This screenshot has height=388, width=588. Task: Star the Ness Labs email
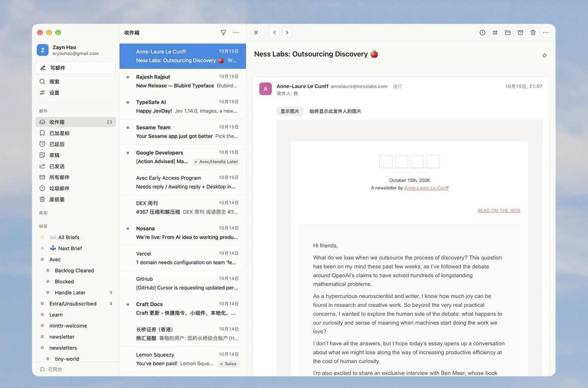pyautogui.click(x=544, y=56)
